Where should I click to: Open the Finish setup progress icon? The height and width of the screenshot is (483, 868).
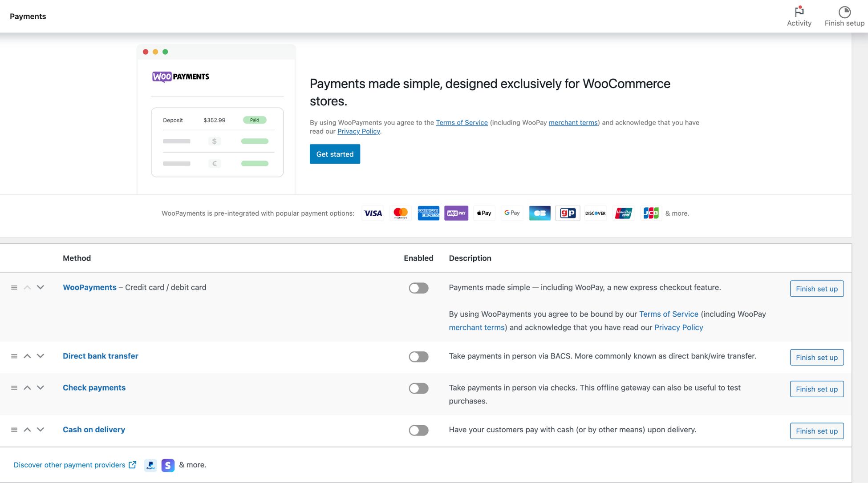(x=844, y=12)
